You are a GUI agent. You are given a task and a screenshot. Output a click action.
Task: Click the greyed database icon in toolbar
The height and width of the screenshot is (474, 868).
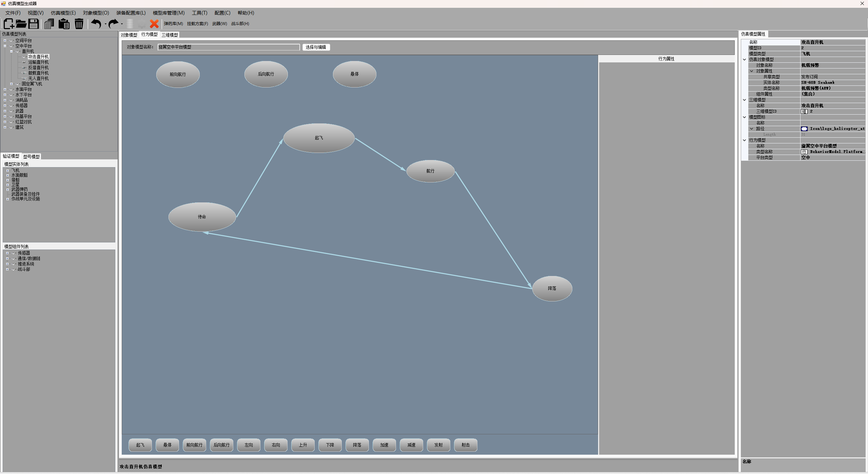(x=130, y=24)
